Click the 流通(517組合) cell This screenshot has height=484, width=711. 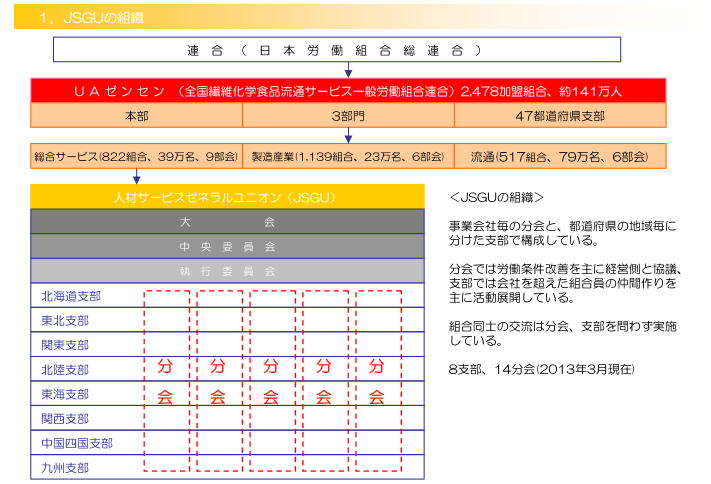[x=560, y=156]
